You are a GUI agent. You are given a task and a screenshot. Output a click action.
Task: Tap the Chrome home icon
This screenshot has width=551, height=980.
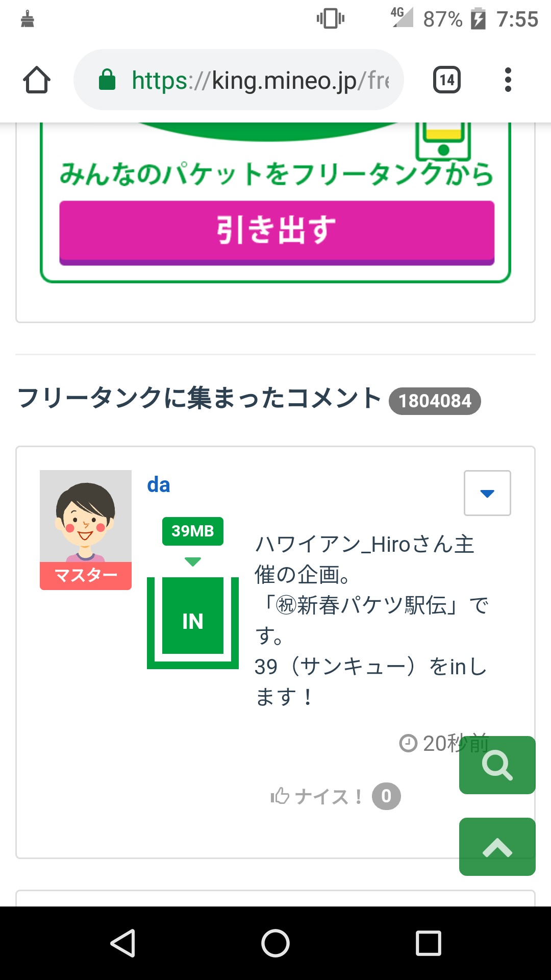(37, 80)
